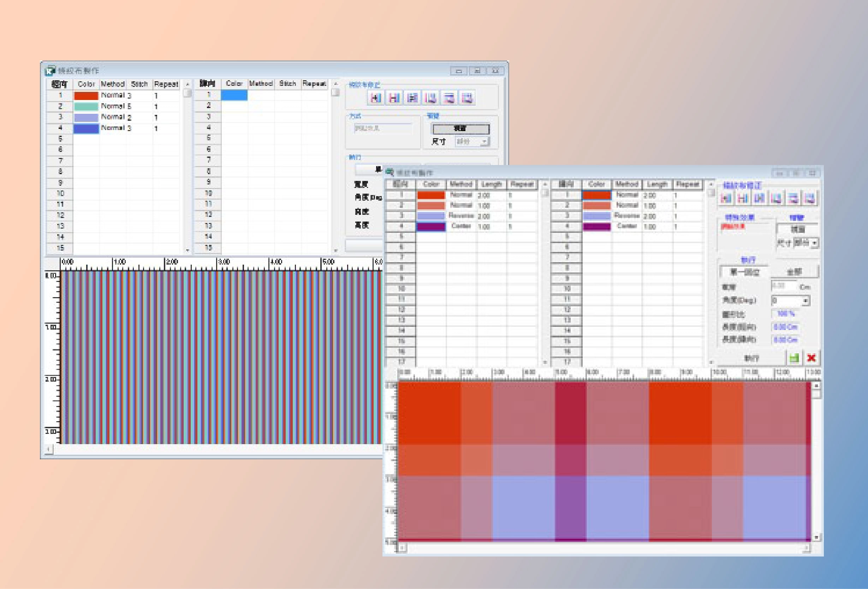Screen dimensions: 868x589
Task: Click the Color column header in back window's left table
Action: tap(86, 84)
